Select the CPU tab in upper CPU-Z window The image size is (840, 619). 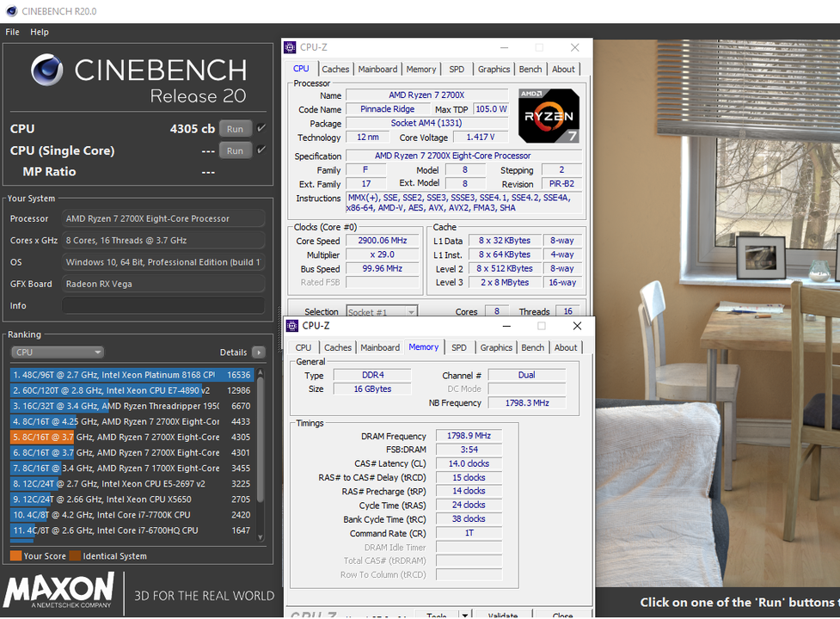pos(301,69)
